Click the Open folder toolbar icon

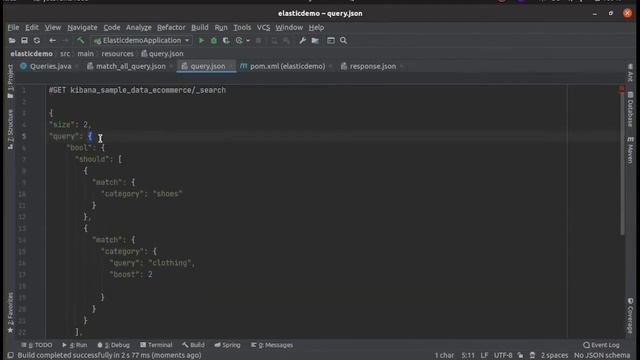12,40
